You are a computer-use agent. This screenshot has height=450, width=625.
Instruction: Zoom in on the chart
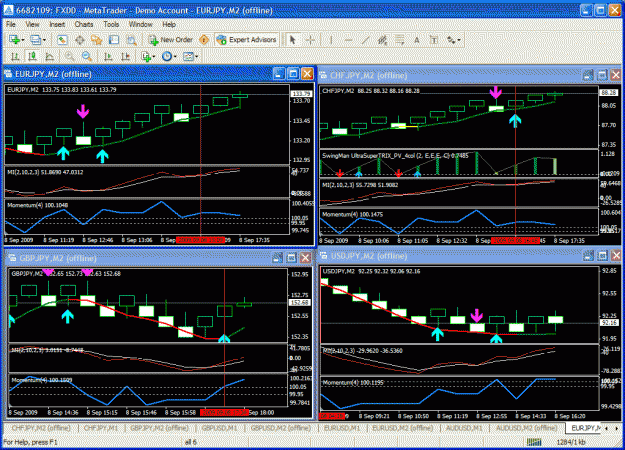point(70,57)
